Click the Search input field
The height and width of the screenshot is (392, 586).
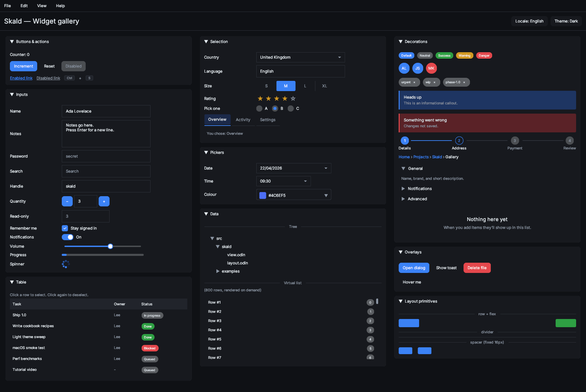click(x=106, y=171)
